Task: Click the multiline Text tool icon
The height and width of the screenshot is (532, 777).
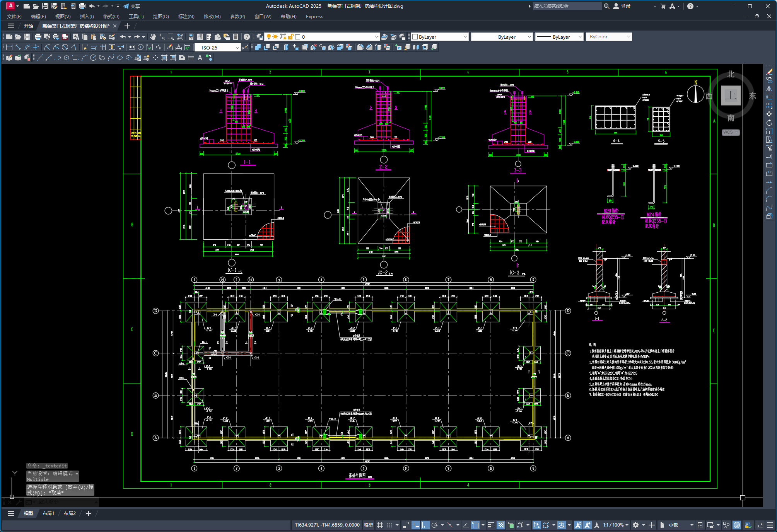Action: 200,58
